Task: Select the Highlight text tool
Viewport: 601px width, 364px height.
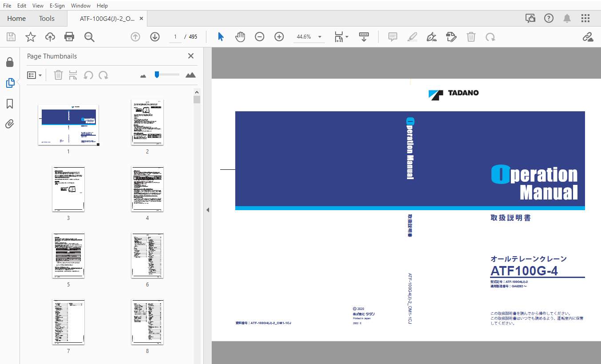Action: (x=412, y=37)
